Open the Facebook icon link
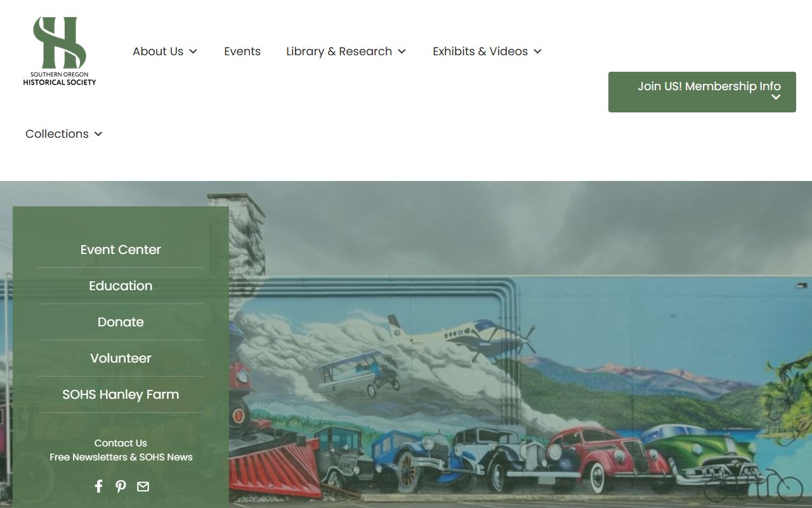The image size is (812, 508). pyautogui.click(x=98, y=486)
